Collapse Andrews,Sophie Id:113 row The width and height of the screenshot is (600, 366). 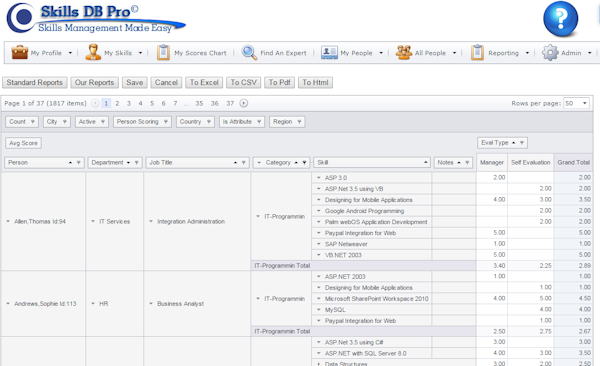pos(8,304)
